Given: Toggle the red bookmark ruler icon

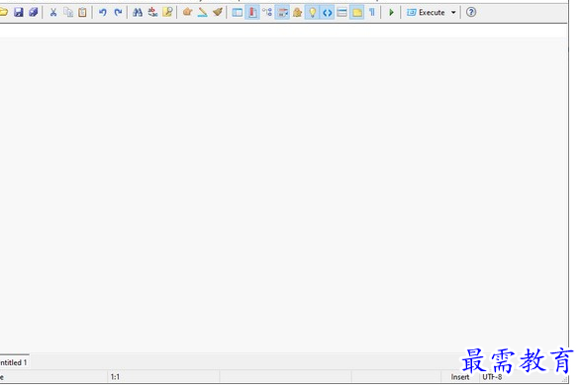Looking at the screenshot, I should [x=252, y=12].
